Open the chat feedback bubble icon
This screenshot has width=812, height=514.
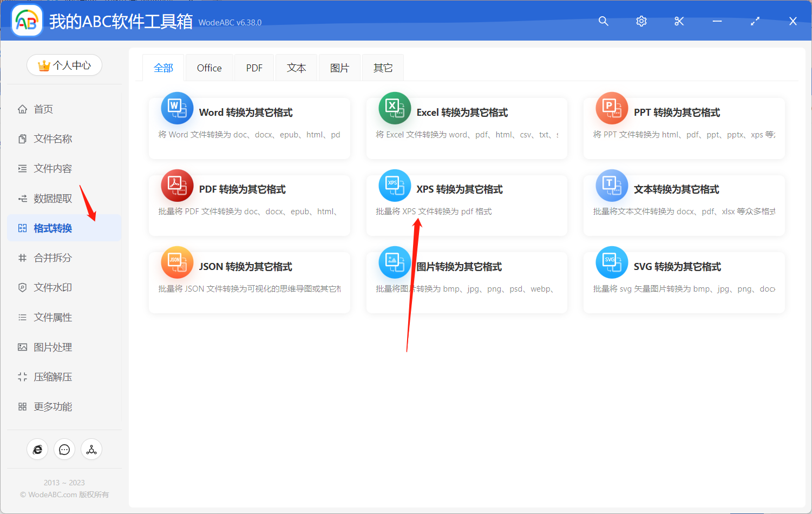[x=64, y=449]
